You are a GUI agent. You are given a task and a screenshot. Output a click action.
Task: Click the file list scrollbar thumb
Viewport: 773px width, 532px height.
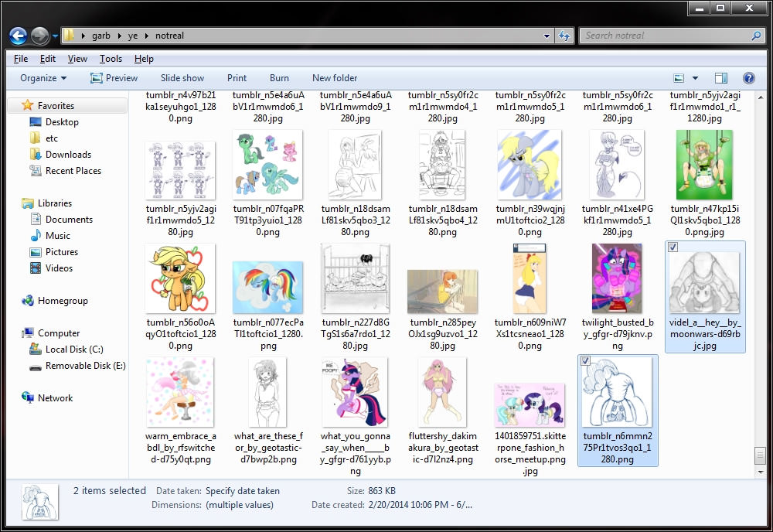[x=760, y=455]
